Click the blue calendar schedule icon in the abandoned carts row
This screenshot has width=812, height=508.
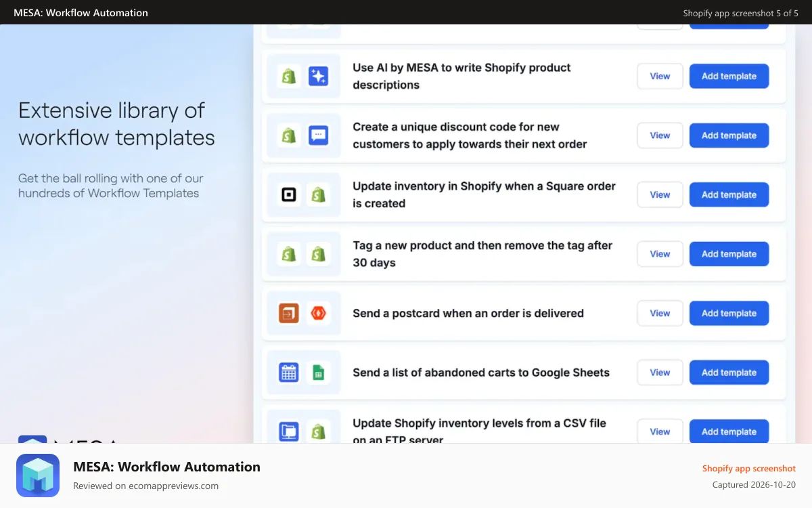289,373
